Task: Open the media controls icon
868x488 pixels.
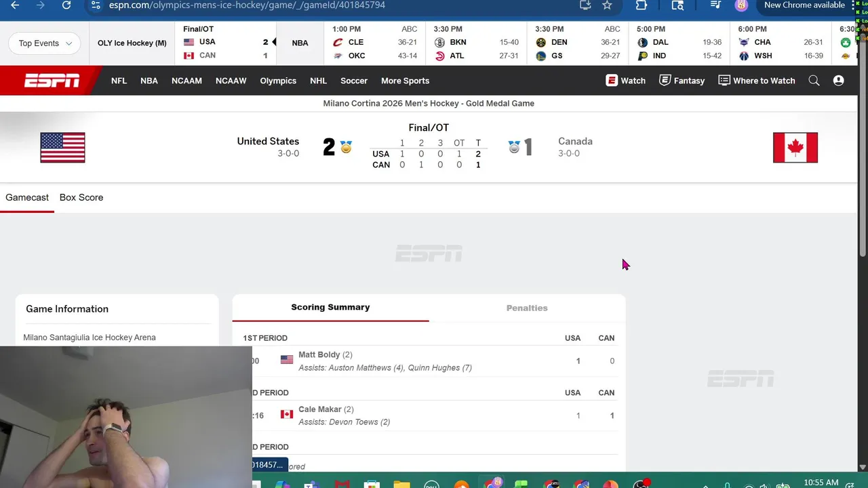Action: 715,5
